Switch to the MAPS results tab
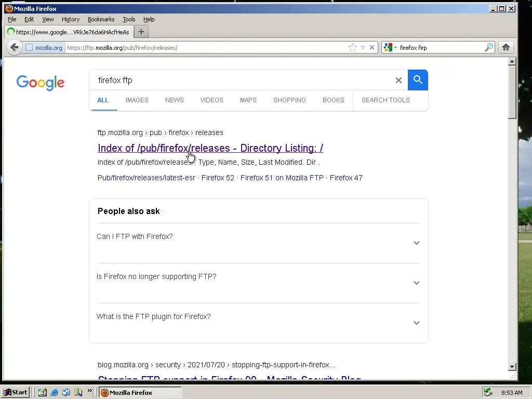The width and height of the screenshot is (532, 399). 248,100
